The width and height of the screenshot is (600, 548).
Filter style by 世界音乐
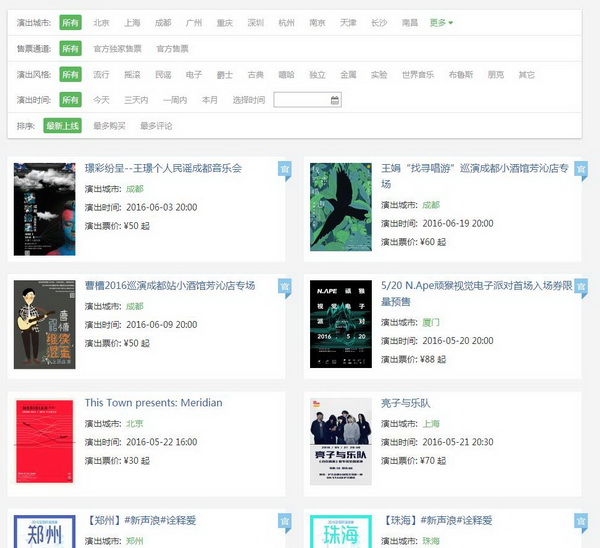pos(418,74)
